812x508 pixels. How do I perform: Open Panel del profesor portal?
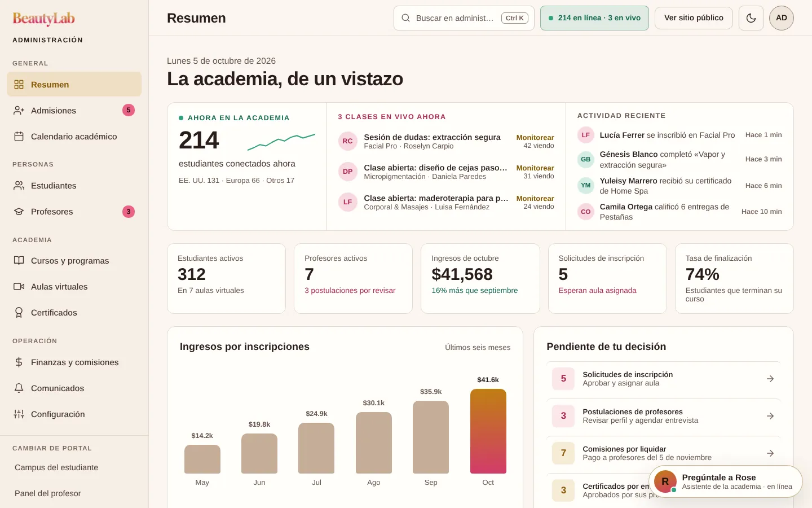pos(74,493)
